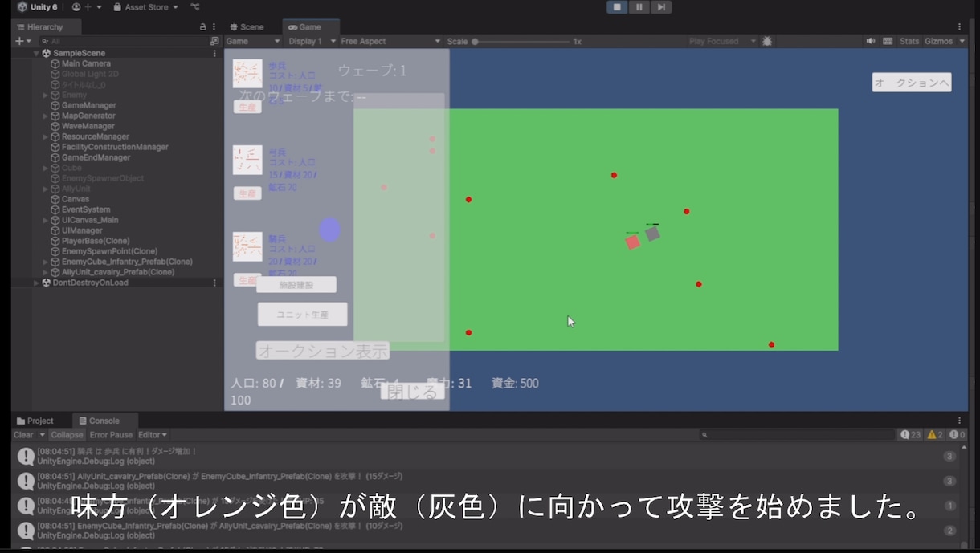Viewport: 980px width, 553px height.
Task: Open the Asset Store dropdown
Action: click(x=145, y=7)
